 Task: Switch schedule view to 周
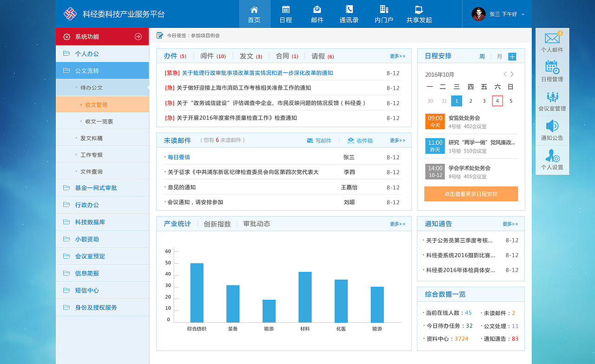[x=482, y=57]
